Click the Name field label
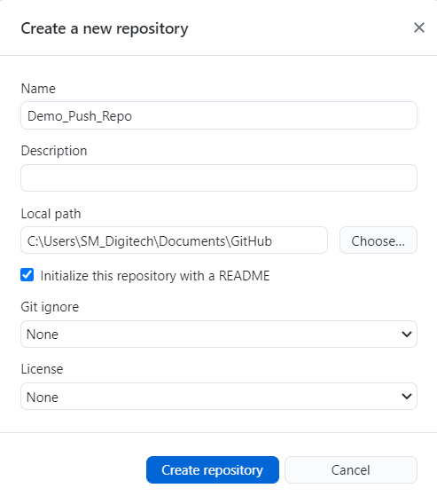This screenshot has width=437, height=504. pos(38,89)
